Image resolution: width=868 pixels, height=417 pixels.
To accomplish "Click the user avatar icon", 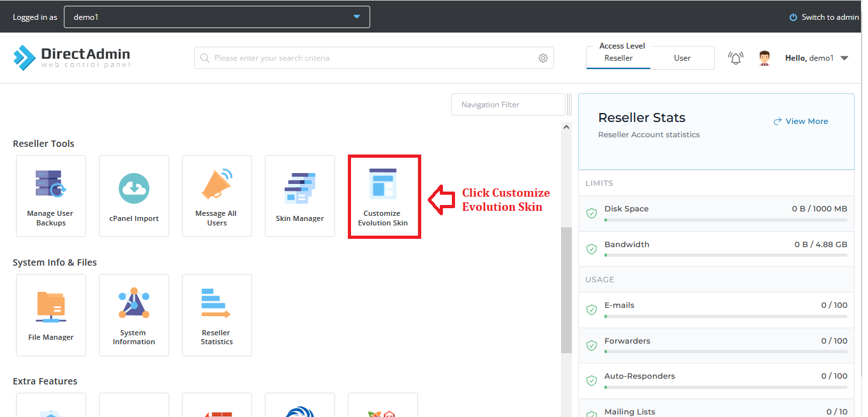I will click(765, 58).
